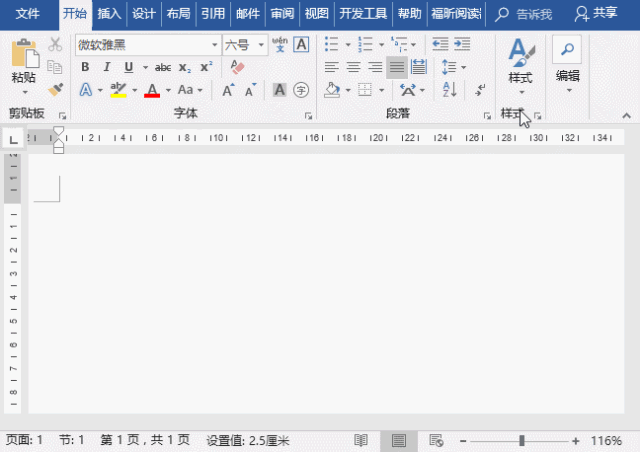Click the zoom slider handle in status bar
This screenshot has height=452, width=640.
(521, 440)
